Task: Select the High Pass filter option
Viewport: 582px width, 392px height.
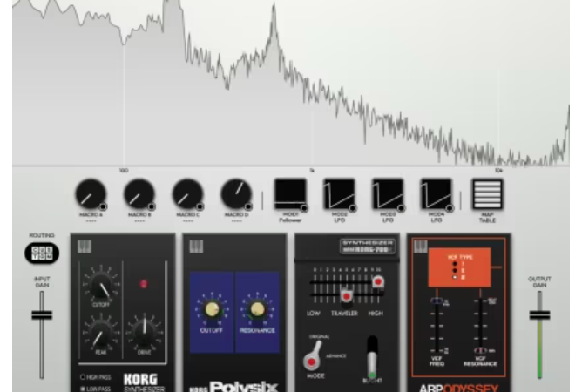Action: tap(95, 377)
